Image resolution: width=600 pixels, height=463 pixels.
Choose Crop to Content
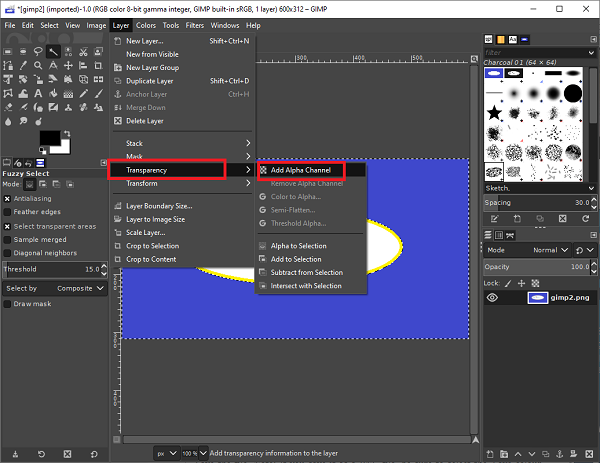[183, 259]
